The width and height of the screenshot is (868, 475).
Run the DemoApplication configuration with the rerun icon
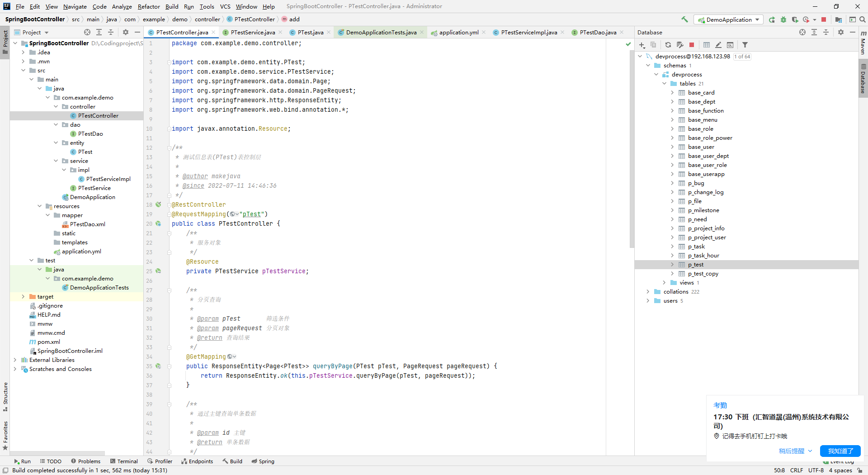pyautogui.click(x=772, y=19)
